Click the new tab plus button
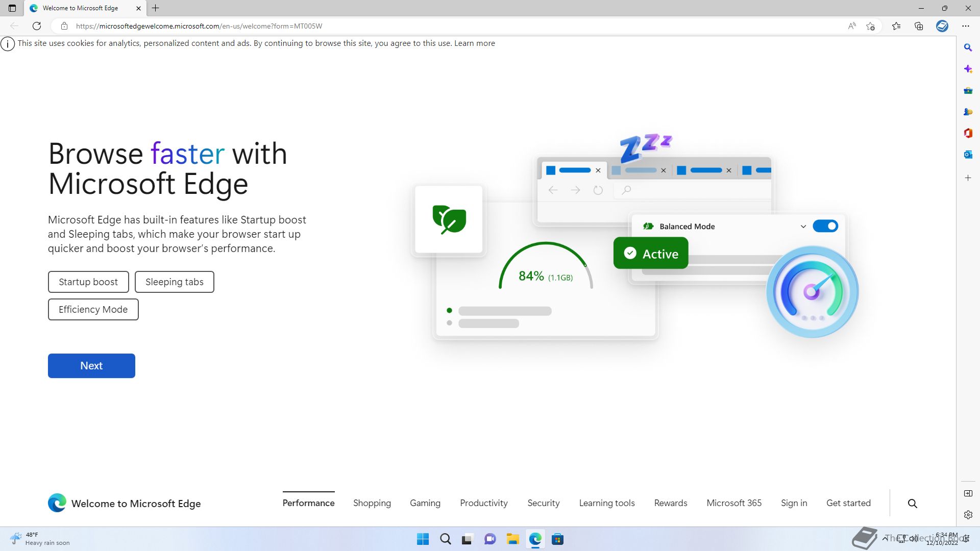 click(x=156, y=8)
